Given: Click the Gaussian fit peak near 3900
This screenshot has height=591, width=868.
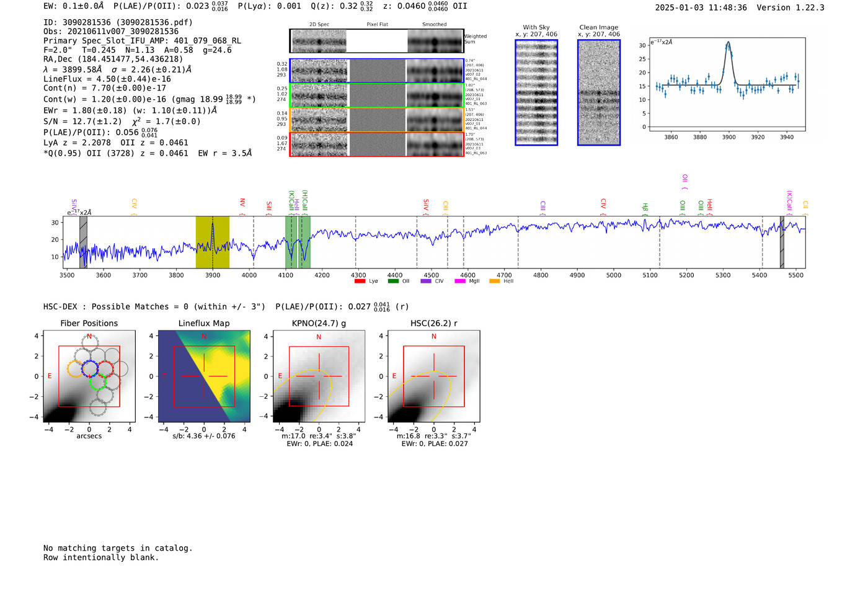Looking at the screenshot, I should pyautogui.click(x=728, y=43).
